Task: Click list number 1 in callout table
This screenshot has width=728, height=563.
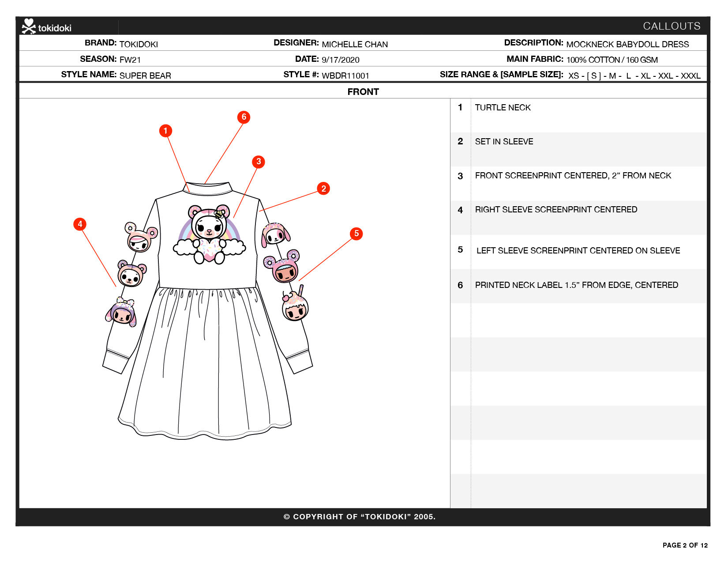Action: coord(460,107)
